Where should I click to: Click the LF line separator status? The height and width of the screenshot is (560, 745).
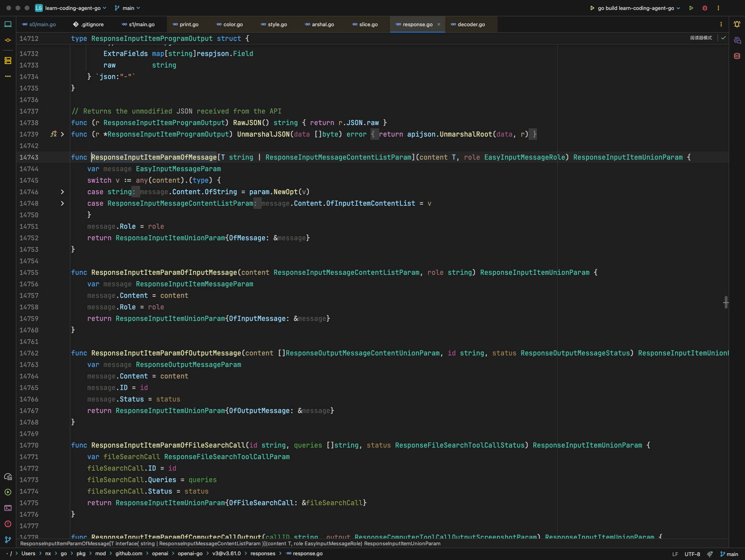(675, 554)
